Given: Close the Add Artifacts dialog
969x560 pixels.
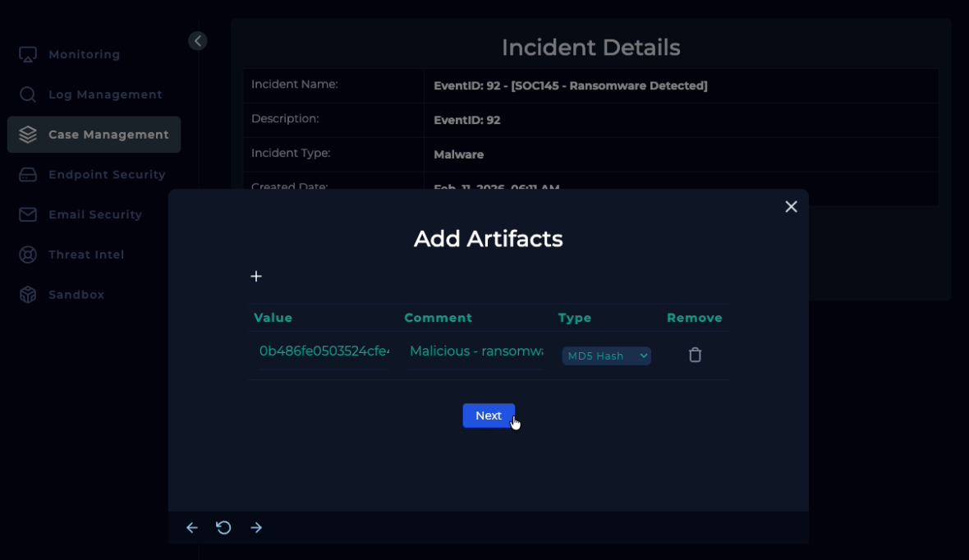Looking at the screenshot, I should [x=791, y=207].
